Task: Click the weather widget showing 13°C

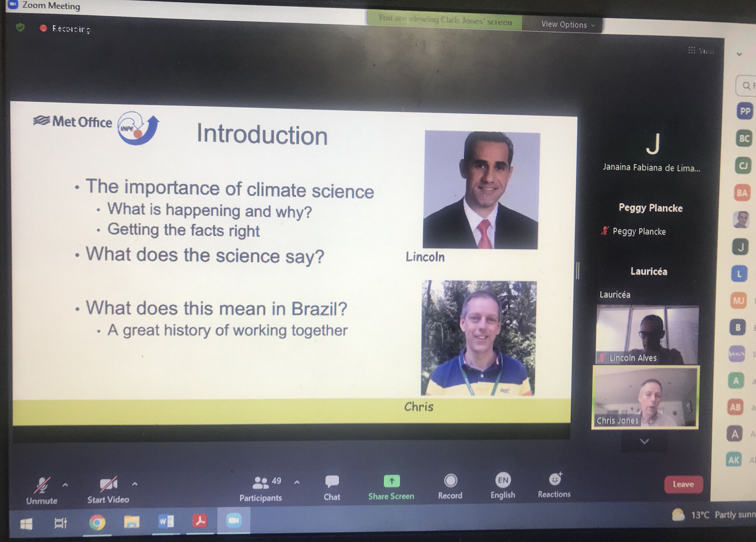Action: (x=714, y=515)
